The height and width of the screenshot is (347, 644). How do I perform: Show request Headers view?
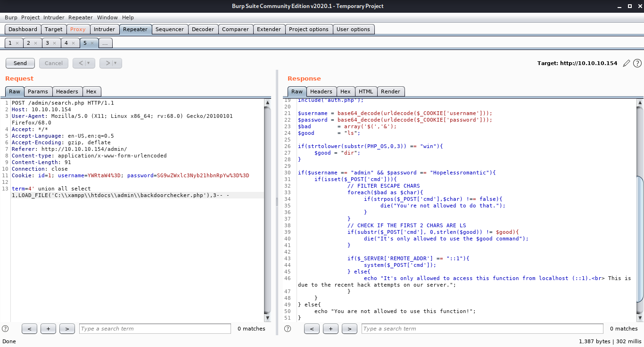pos(67,91)
